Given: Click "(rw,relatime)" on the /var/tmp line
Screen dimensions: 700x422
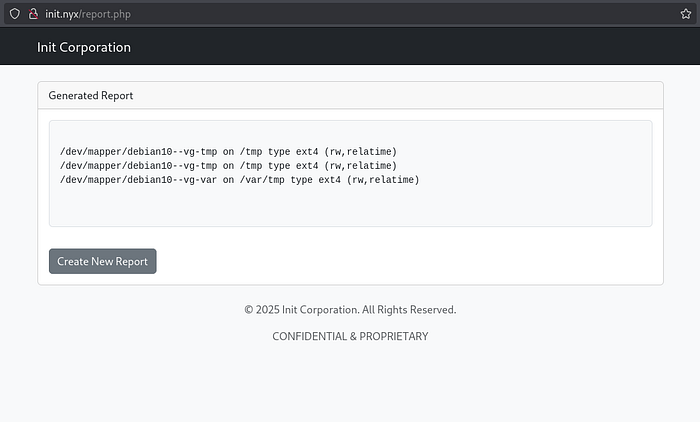Looking at the screenshot, I should pos(383,180).
